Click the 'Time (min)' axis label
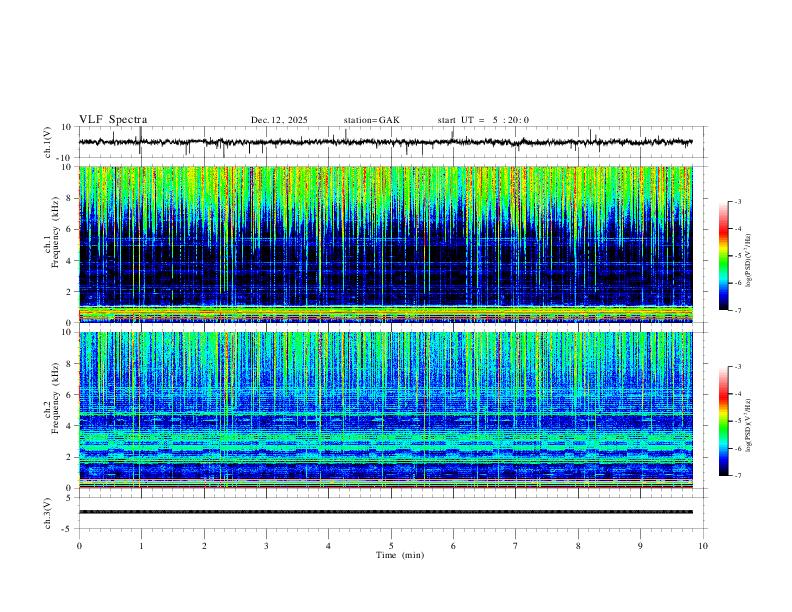Image resolution: width=792 pixels, height=612 pixels. (400, 555)
